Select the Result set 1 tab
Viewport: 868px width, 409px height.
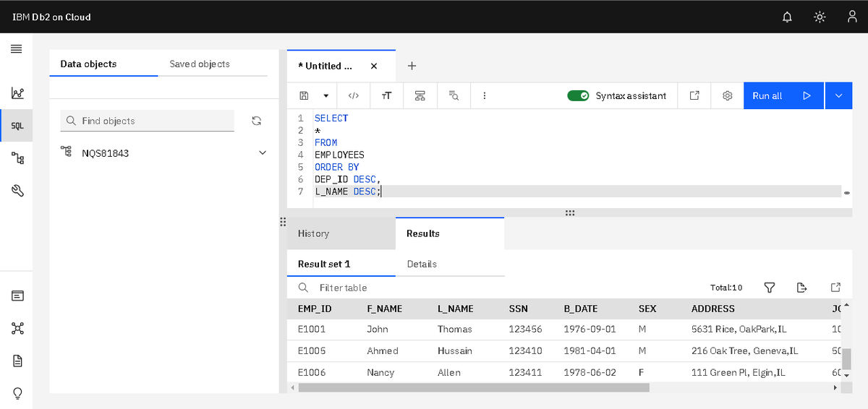coord(341,264)
